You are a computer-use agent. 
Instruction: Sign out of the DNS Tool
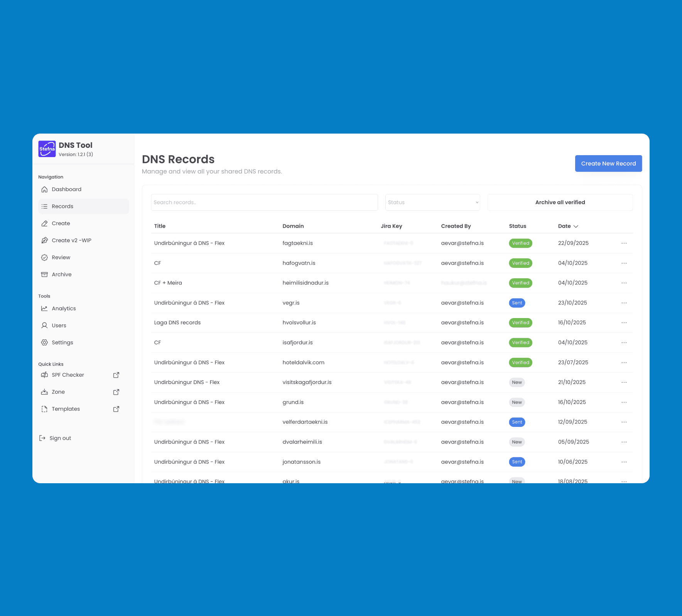(x=55, y=438)
